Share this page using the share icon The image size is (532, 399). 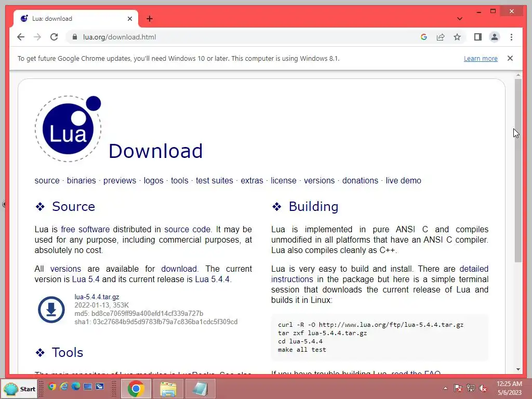pos(441,37)
